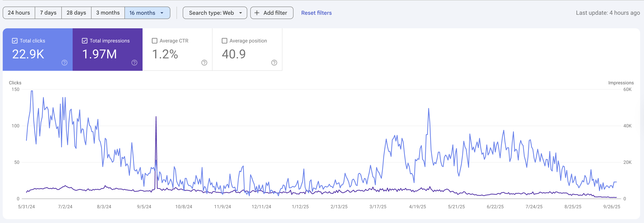Expand the 16 months dropdown arrow
This screenshot has height=223, width=644.
[162, 13]
